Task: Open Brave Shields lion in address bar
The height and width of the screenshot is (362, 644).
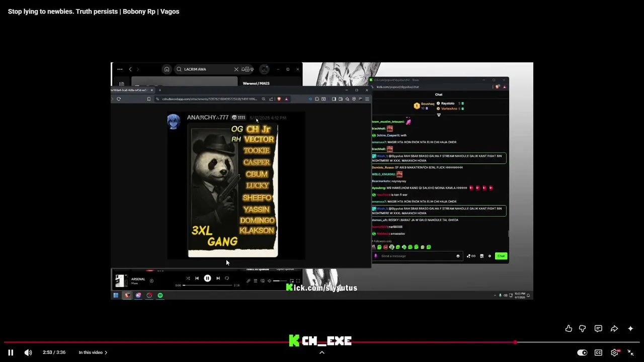Action: tap(279, 99)
